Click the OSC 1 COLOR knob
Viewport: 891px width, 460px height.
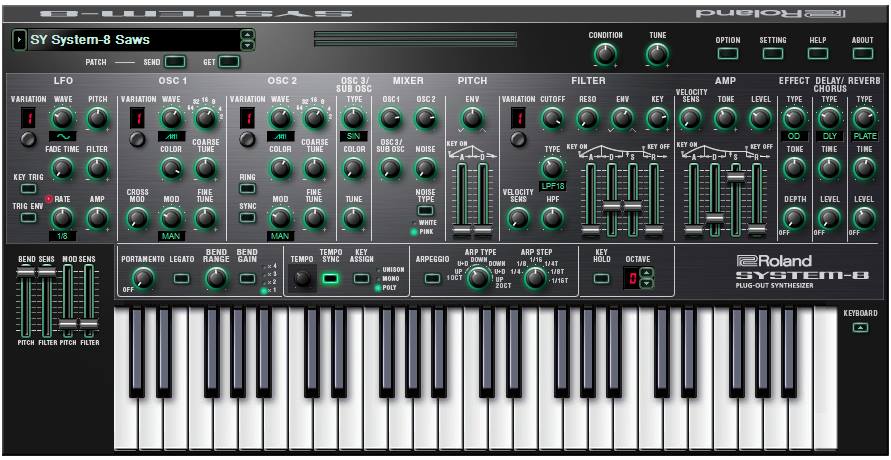coord(171,168)
